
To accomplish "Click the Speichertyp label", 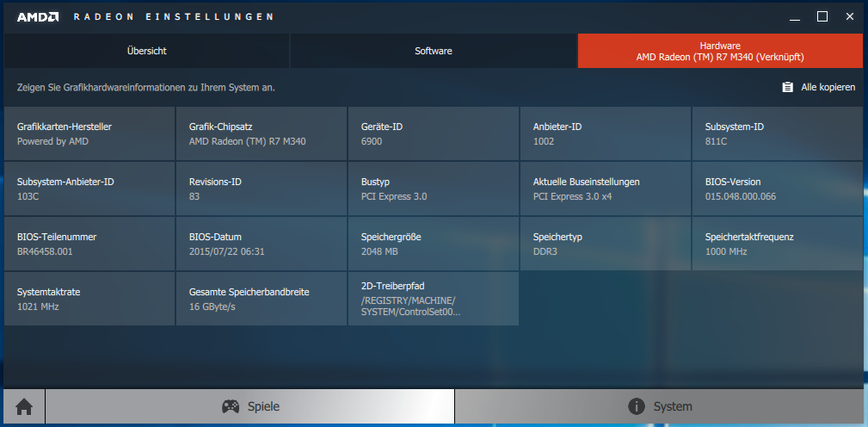I will pos(557,237).
